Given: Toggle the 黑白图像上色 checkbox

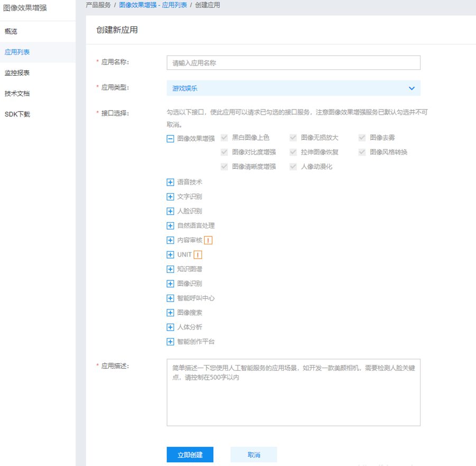Looking at the screenshot, I should pyautogui.click(x=224, y=138).
